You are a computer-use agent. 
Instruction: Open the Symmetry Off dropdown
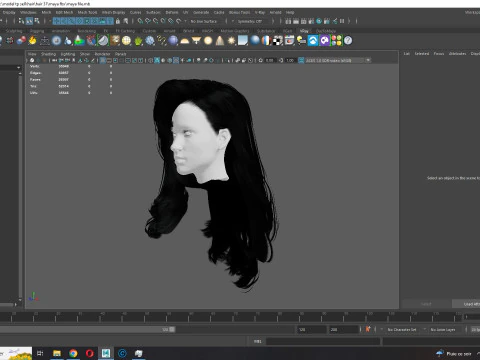250,21
